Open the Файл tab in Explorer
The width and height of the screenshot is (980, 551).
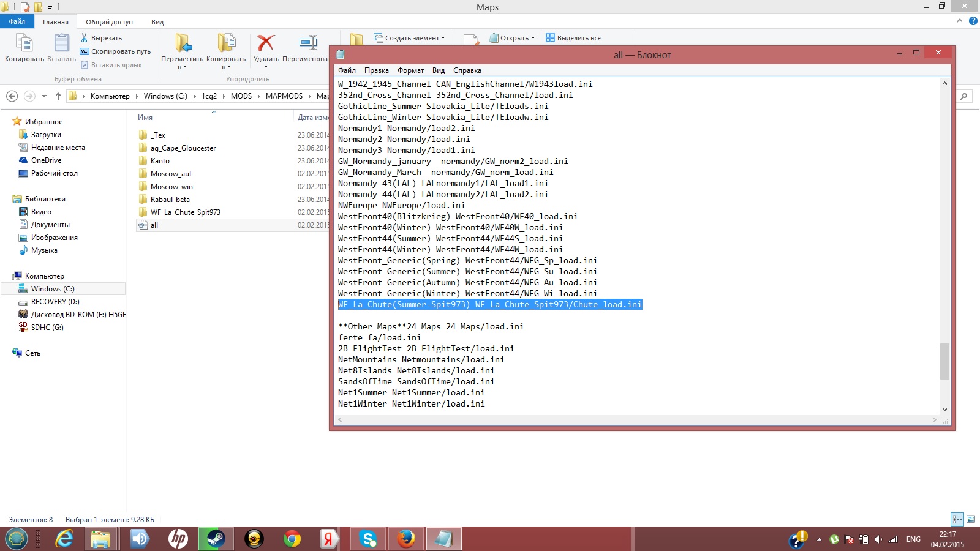tap(17, 21)
